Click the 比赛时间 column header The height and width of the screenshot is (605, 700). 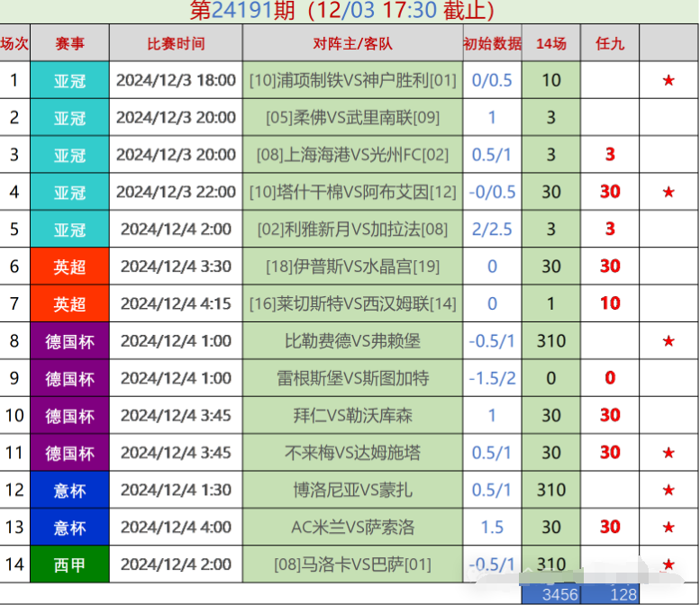176,43
